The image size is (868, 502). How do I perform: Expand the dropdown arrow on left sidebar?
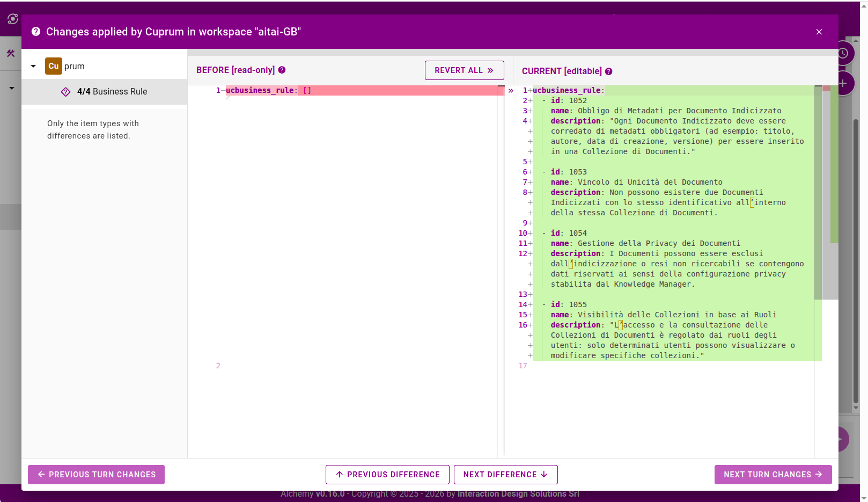pos(12,88)
